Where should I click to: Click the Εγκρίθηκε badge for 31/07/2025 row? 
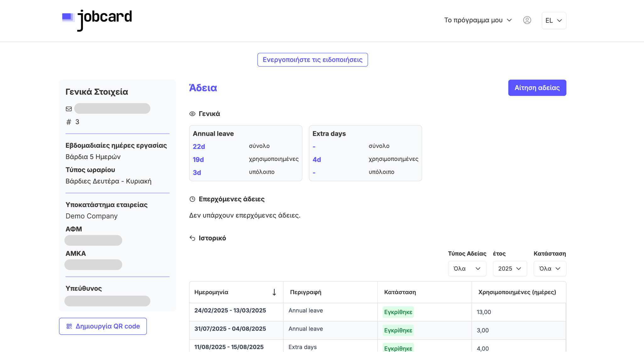398,330
